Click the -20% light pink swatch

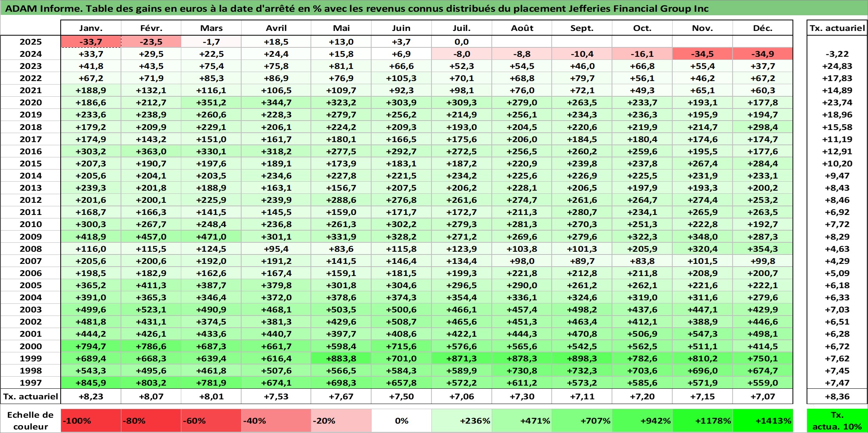tap(341, 421)
